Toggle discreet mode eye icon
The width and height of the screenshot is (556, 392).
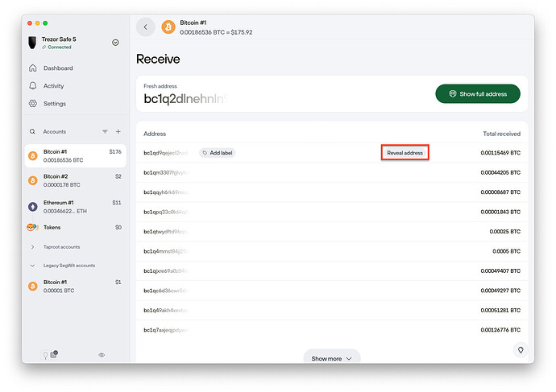(102, 355)
